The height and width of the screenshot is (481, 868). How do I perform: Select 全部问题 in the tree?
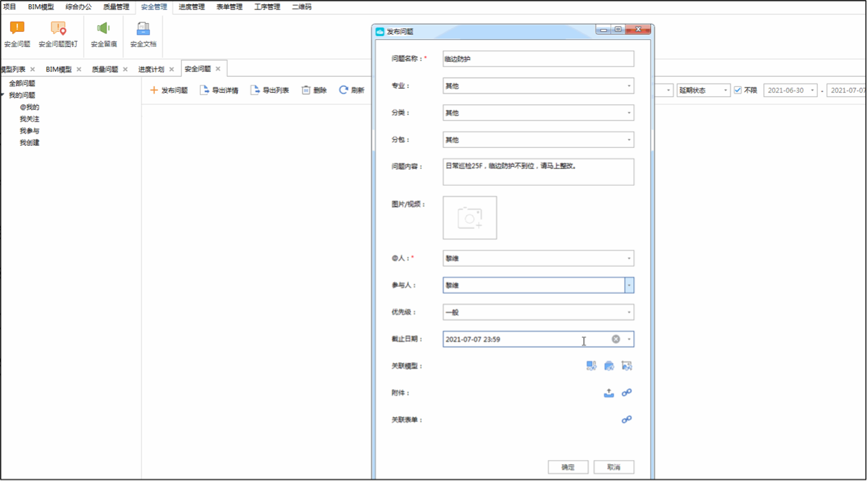click(22, 83)
